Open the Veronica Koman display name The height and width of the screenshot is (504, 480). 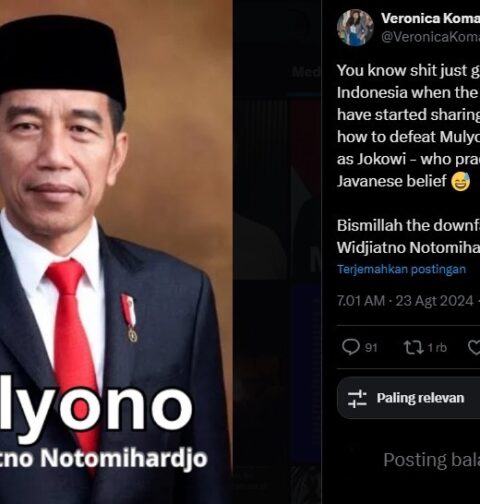click(x=430, y=18)
